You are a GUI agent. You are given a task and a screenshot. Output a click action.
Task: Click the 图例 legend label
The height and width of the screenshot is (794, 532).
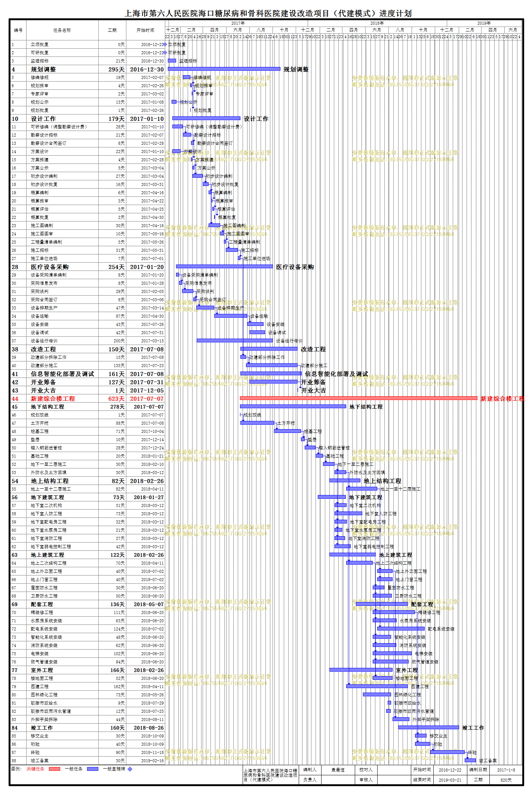click(x=16, y=769)
